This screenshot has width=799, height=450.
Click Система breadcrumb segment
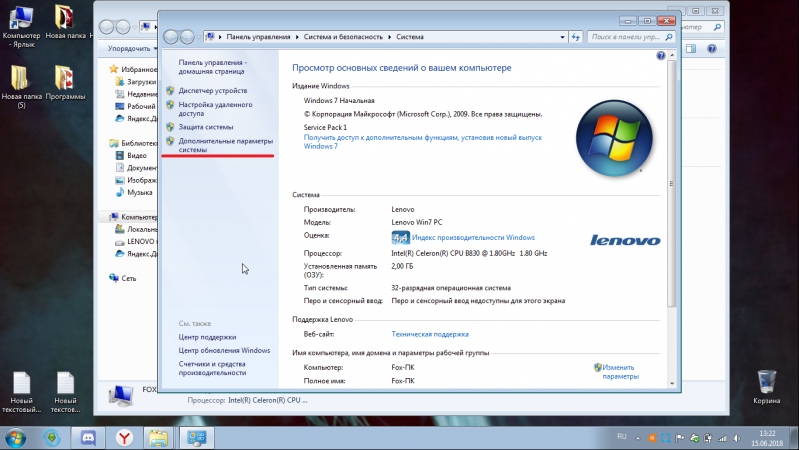(410, 37)
